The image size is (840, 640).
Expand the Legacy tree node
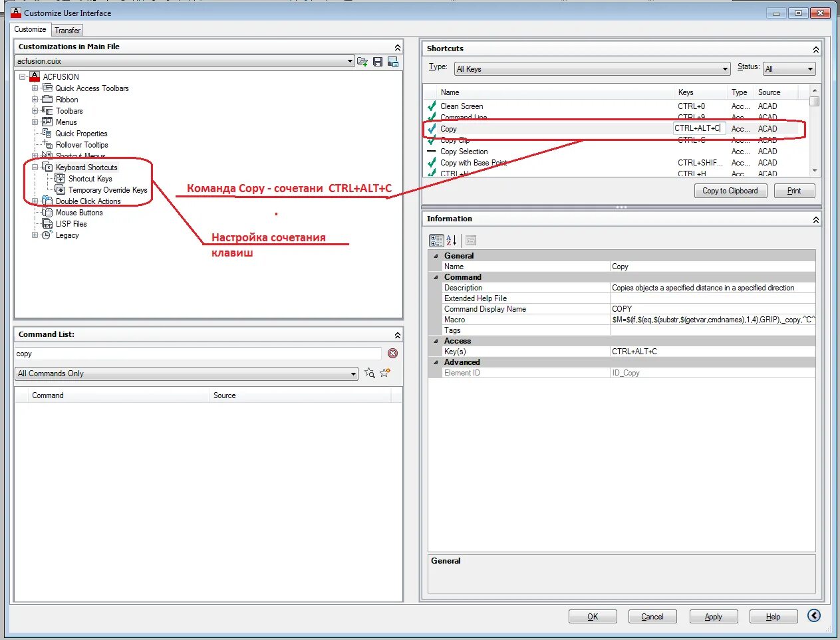coord(35,235)
